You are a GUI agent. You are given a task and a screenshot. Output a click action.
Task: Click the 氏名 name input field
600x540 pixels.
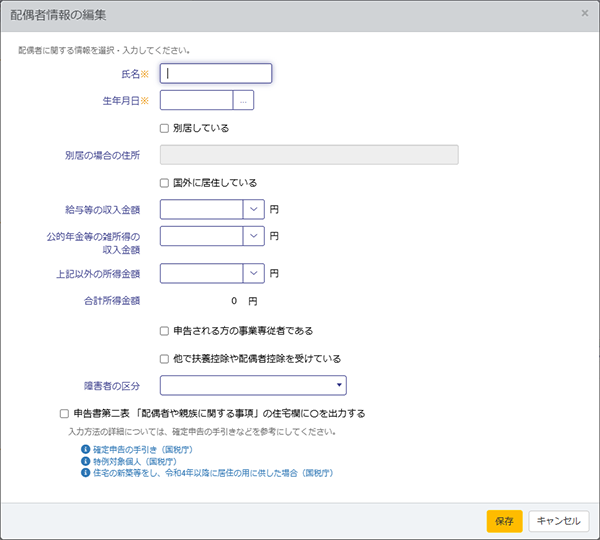[x=216, y=73]
